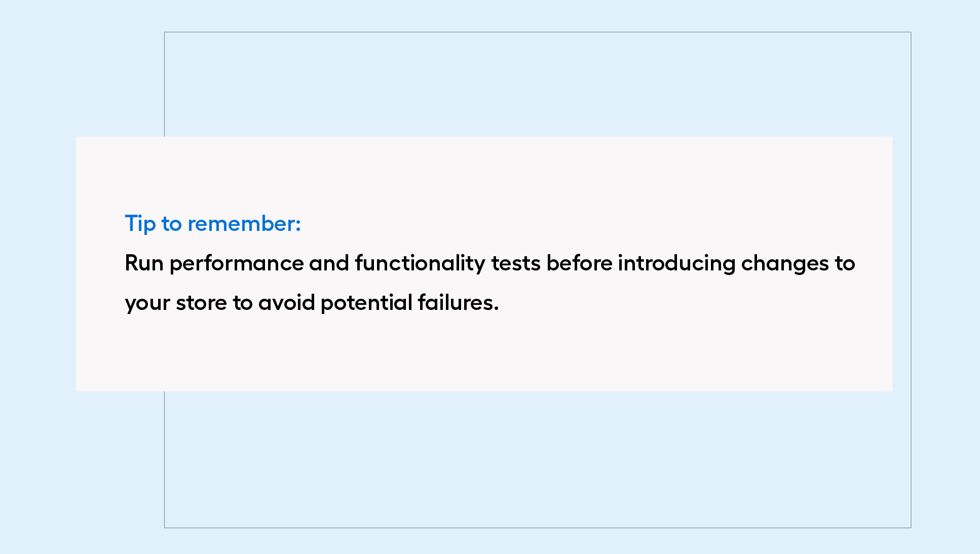Click empty white card area below the text

tap(484, 354)
